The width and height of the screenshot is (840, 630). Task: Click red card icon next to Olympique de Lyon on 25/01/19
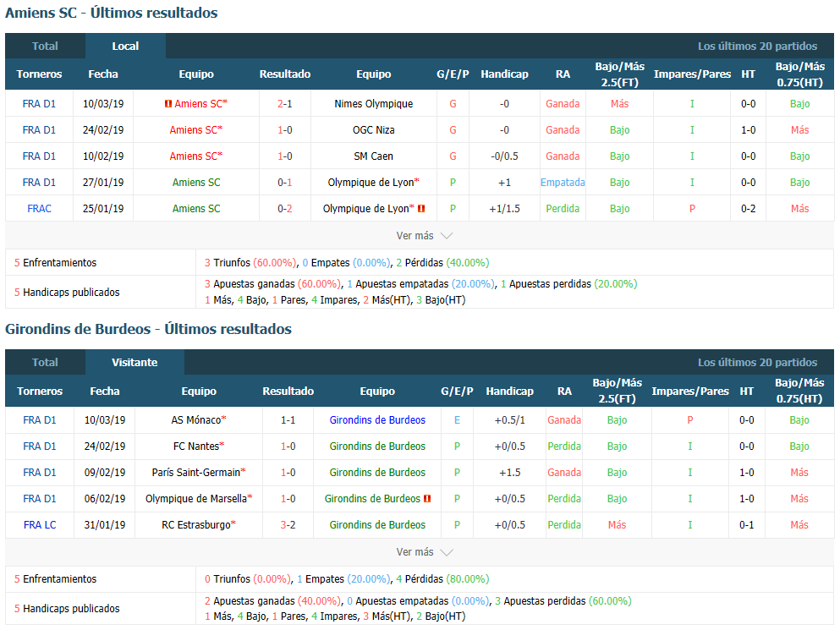click(421, 209)
